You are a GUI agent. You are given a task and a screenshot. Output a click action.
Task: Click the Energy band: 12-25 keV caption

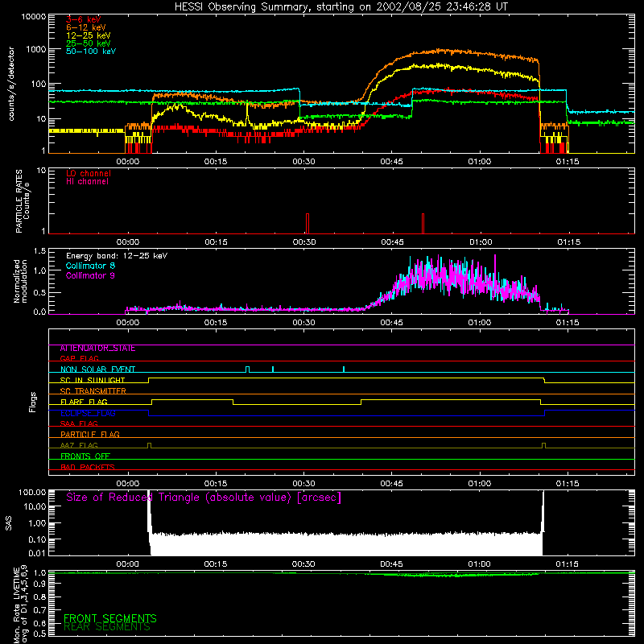click(x=117, y=256)
